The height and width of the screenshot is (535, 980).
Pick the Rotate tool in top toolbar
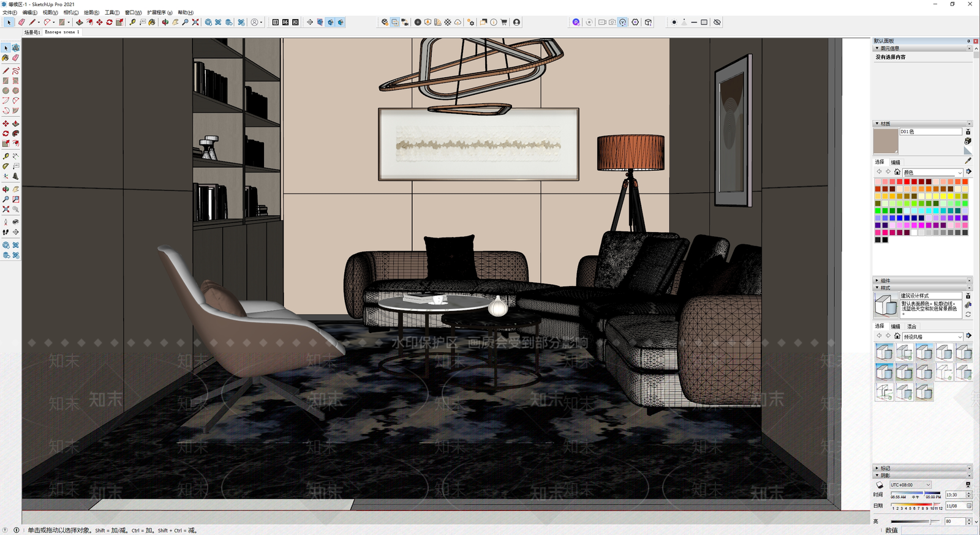tap(109, 22)
